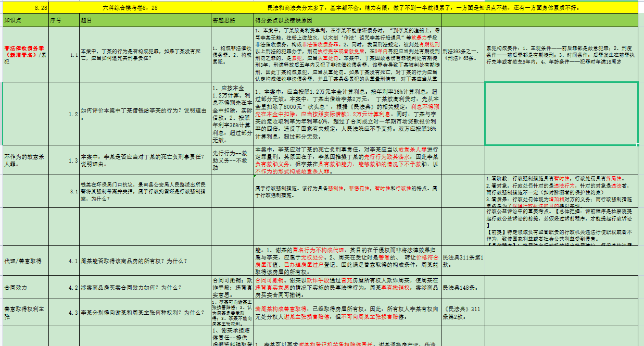Click the "知识点" column header
Viewport: 644px width, 346px height.
(25, 21)
